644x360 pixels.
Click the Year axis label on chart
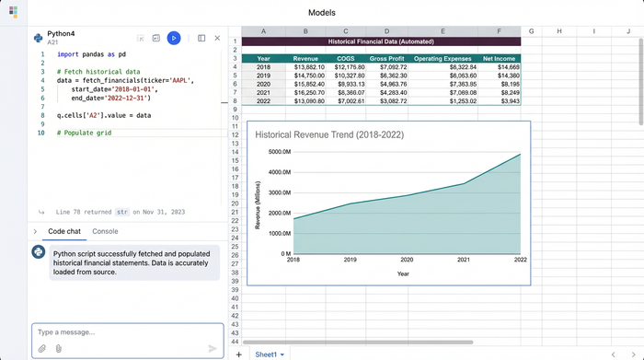(403, 273)
